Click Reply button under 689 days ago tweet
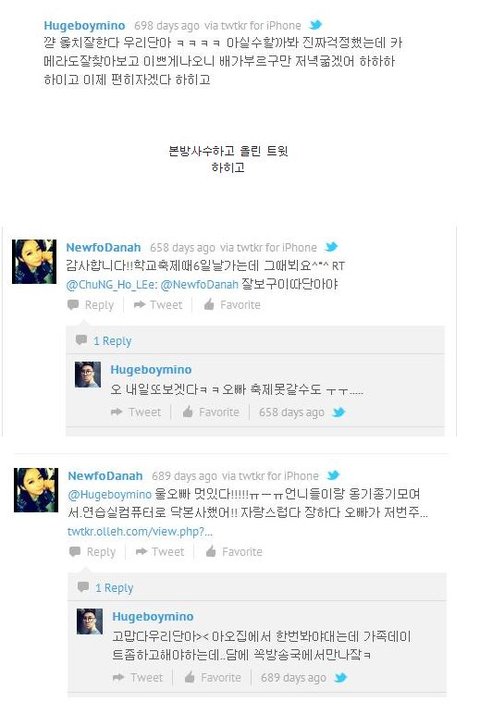 93,551
